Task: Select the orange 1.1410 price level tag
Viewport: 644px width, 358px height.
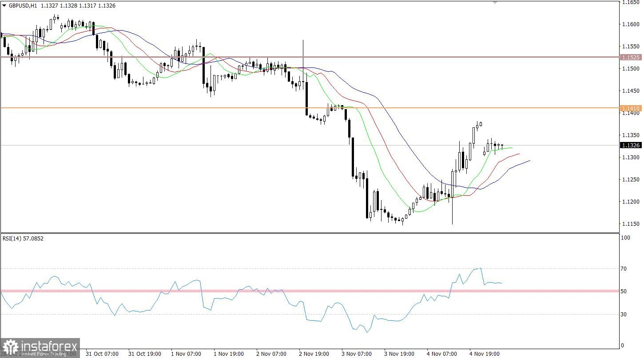Action: 631,108
